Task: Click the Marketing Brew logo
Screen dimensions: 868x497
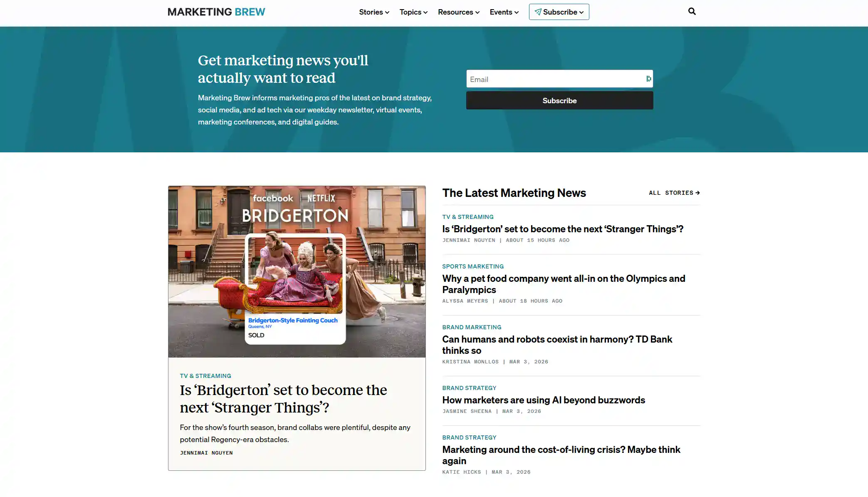Action: pyautogui.click(x=216, y=12)
